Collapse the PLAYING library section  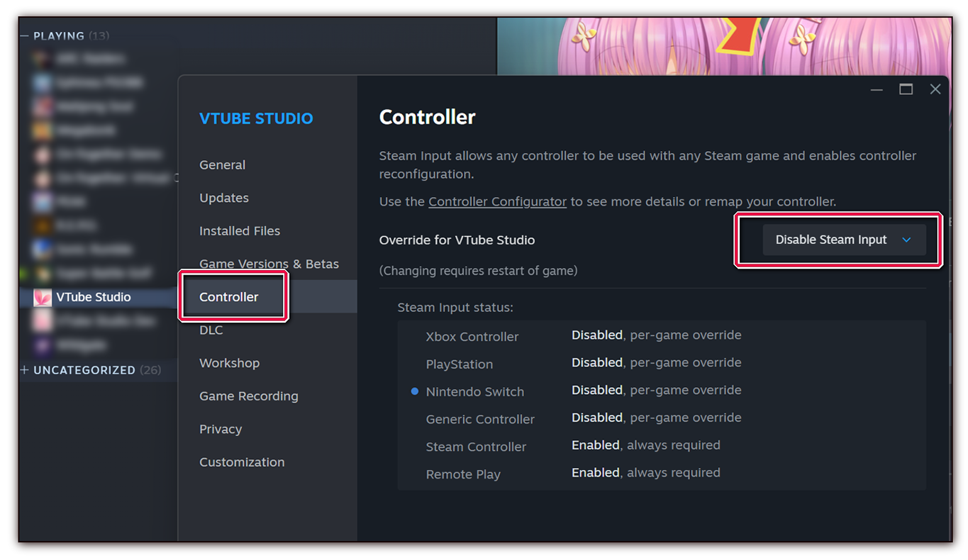click(x=23, y=35)
